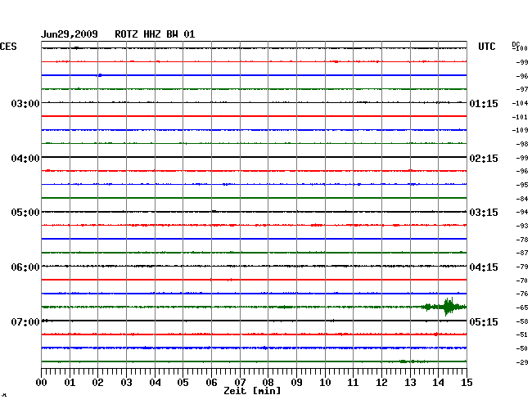Select the 03:00 local time label
The width and height of the screenshot is (532, 404).
tap(25, 103)
